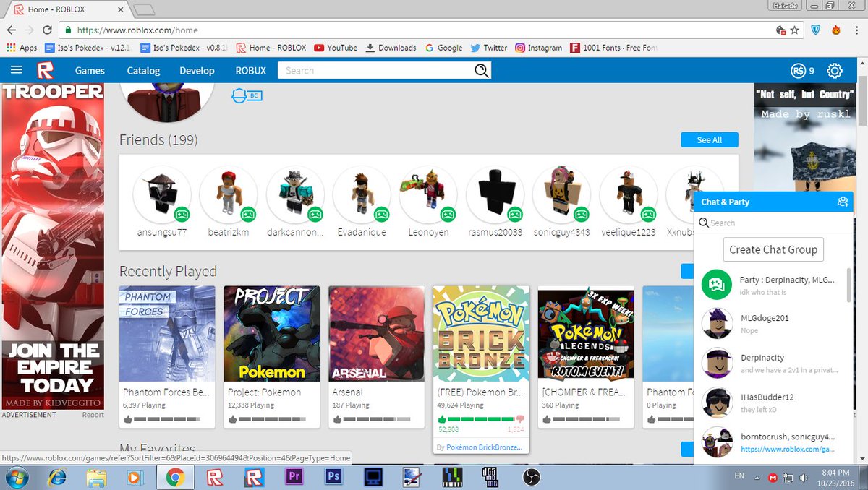Click See All next to Friends
This screenshot has width=868, height=490.
[710, 139]
